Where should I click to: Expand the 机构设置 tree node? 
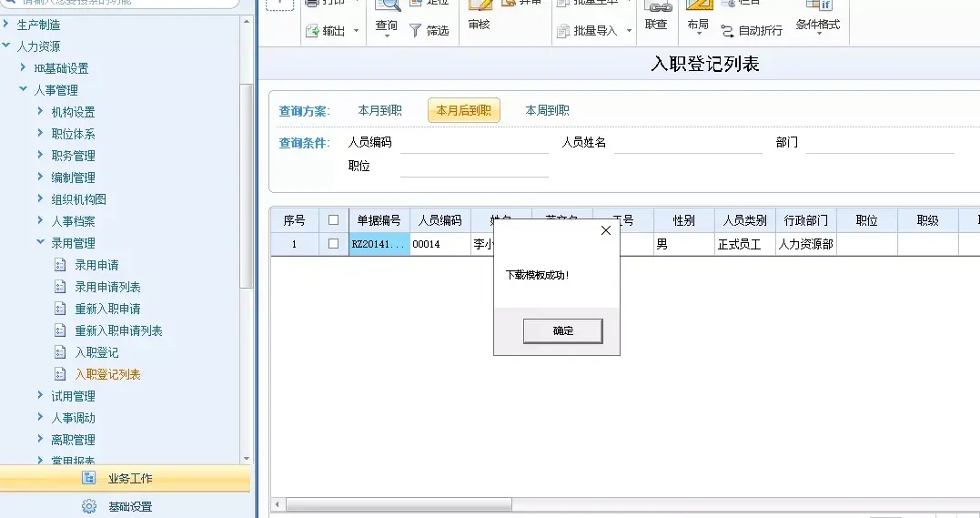tap(41, 111)
